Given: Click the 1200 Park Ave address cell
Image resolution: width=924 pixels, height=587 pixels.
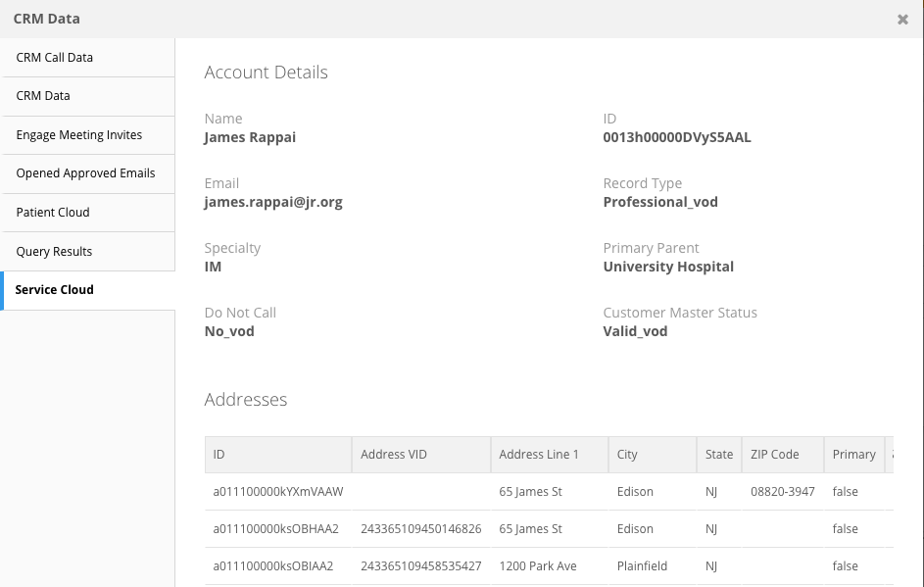Looking at the screenshot, I should point(538,566).
